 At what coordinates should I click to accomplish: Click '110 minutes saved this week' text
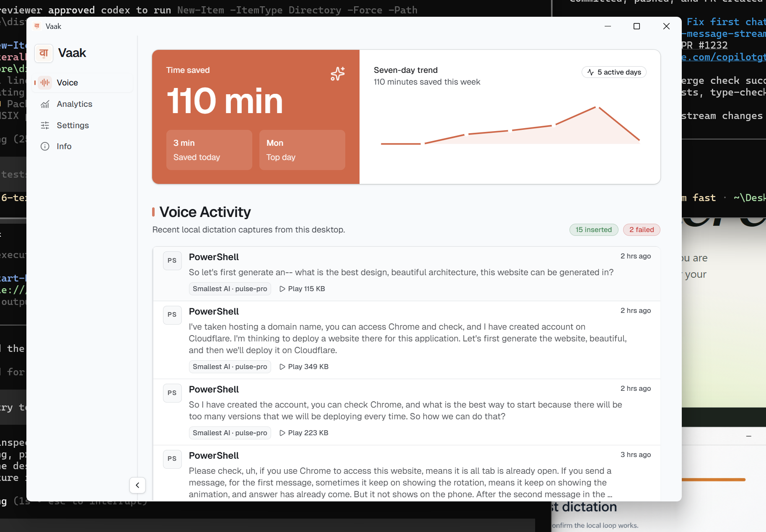(427, 82)
